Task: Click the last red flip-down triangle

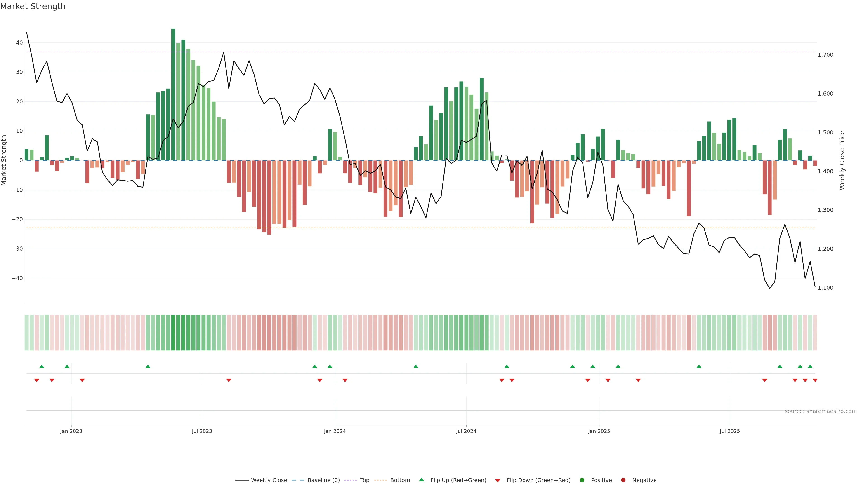Action: point(815,380)
